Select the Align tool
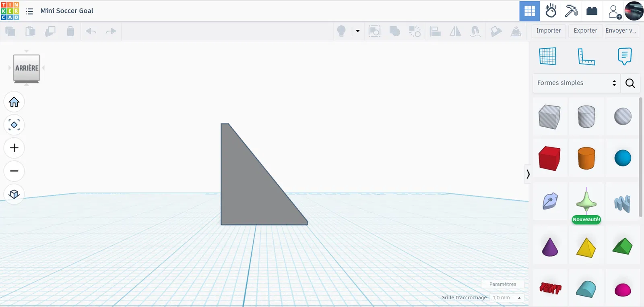644x307 pixels. (435, 31)
